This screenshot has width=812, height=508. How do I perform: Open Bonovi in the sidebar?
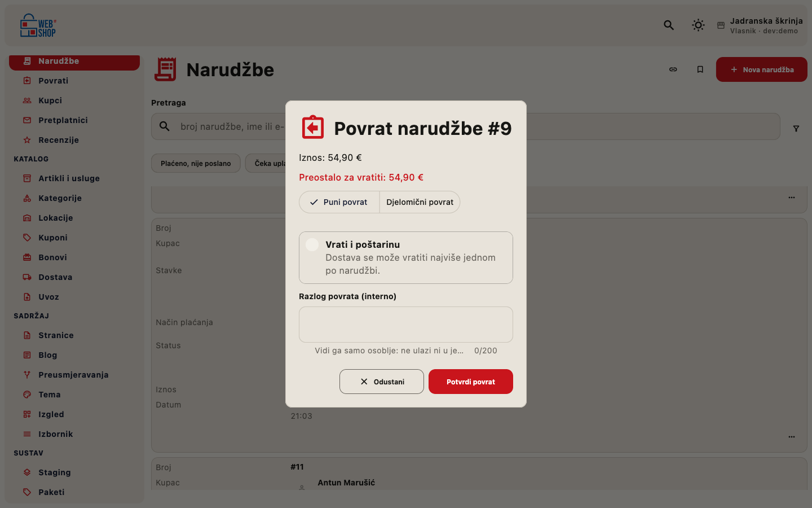coord(74,257)
